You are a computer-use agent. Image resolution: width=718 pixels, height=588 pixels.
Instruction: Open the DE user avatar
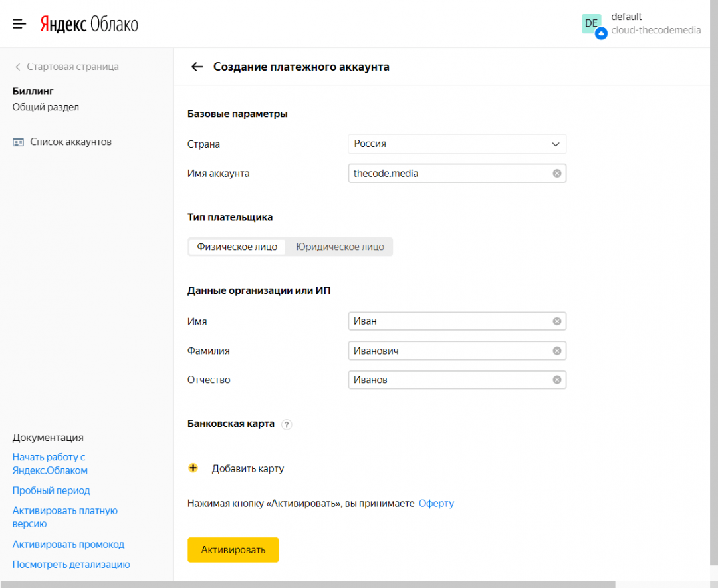592,24
